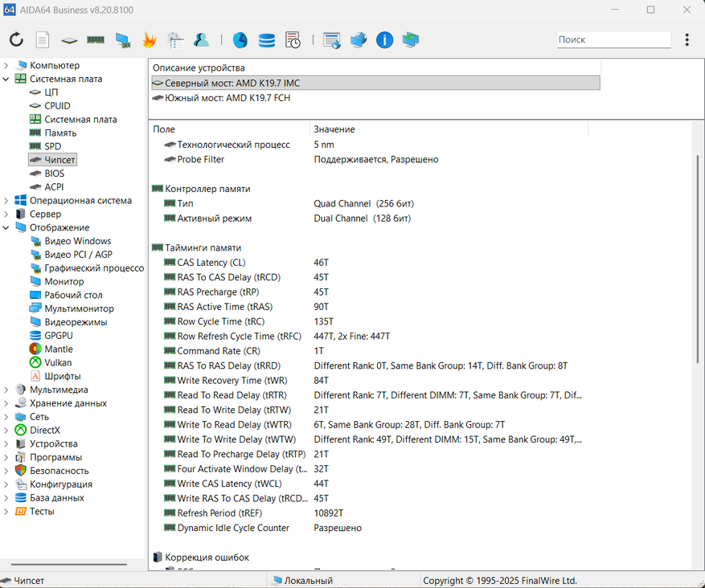Click the blue info icon
705x588 pixels.
coord(384,39)
